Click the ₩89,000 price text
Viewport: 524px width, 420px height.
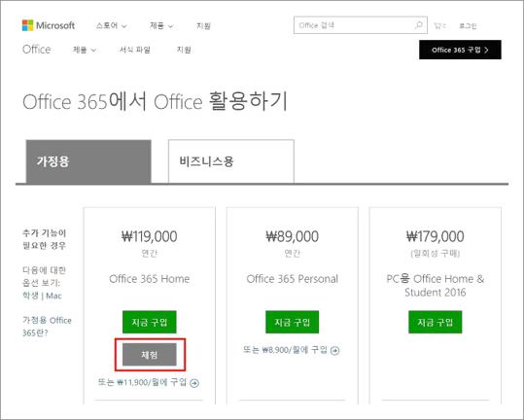tap(292, 236)
